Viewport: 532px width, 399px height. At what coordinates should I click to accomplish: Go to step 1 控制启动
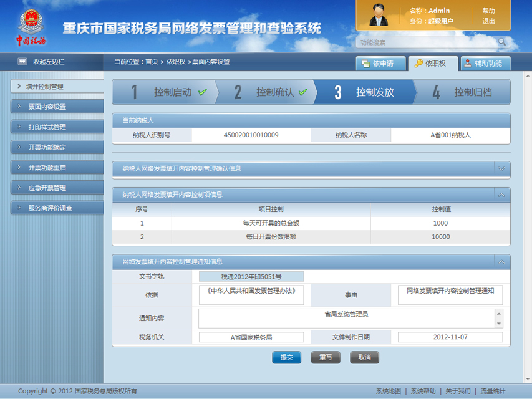click(x=164, y=92)
